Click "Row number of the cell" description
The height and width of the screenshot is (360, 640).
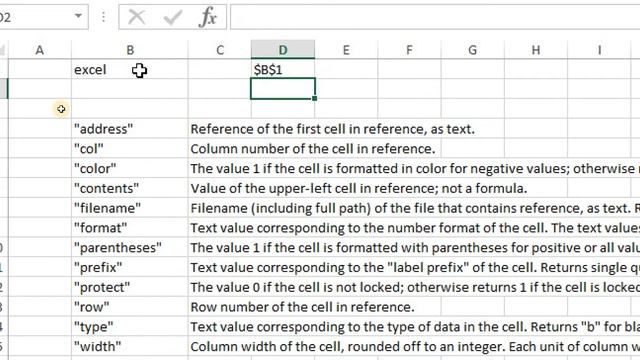[302, 307]
